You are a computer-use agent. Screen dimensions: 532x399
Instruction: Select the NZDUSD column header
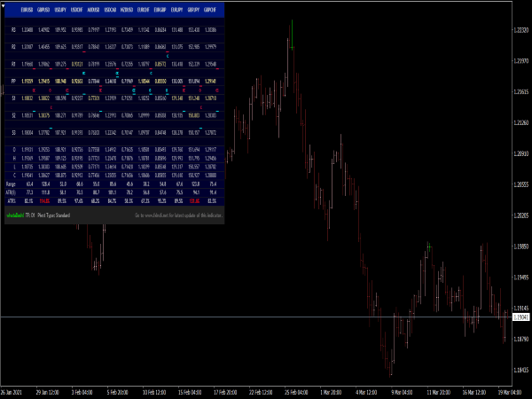(x=127, y=10)
